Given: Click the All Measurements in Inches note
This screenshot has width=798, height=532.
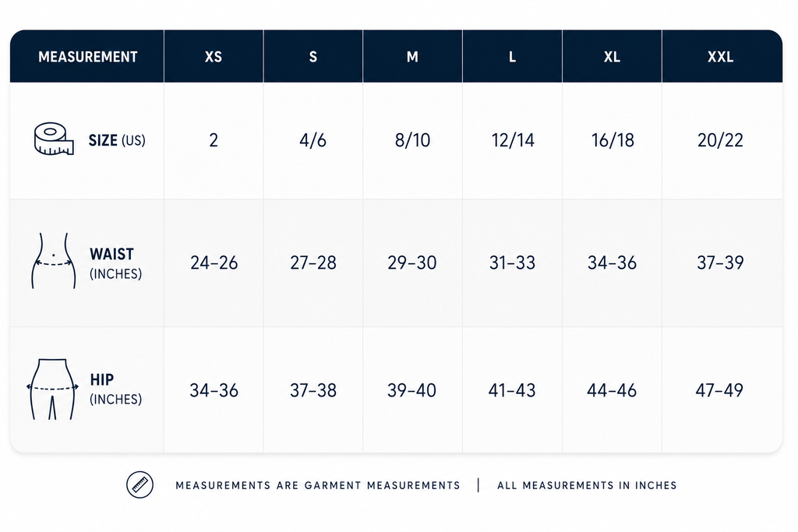Looking at the screenshot, I should coord(587,486).
